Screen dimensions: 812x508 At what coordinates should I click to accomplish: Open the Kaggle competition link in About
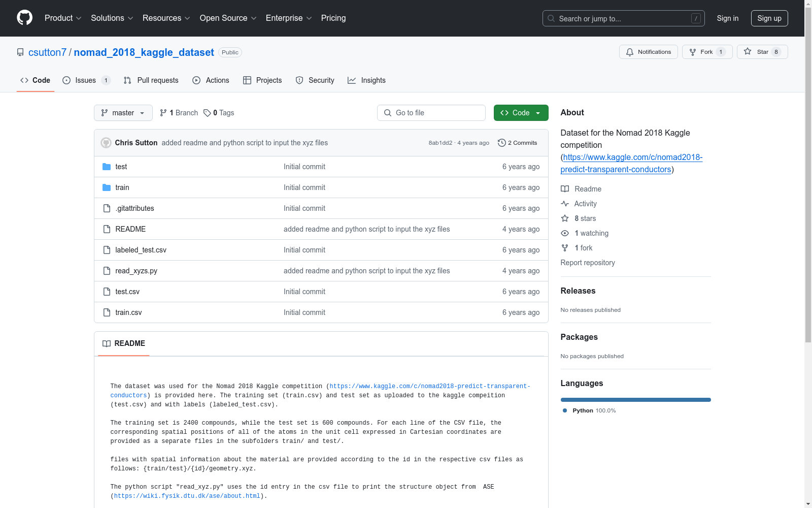(x=632, y=164)
